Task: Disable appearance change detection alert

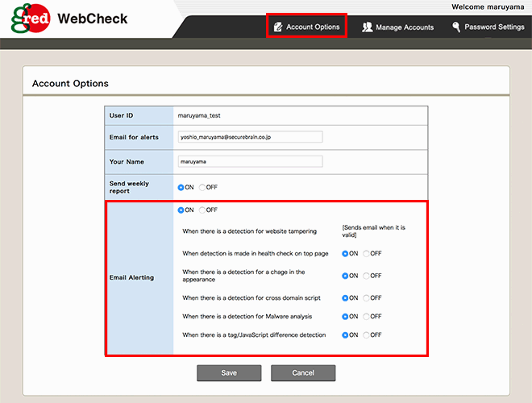Action: 367,276
